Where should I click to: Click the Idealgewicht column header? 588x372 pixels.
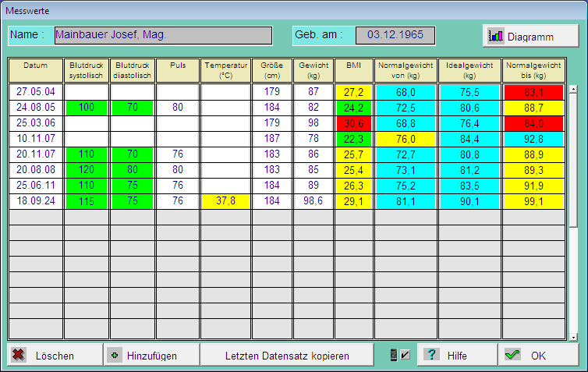coord(469,70)
